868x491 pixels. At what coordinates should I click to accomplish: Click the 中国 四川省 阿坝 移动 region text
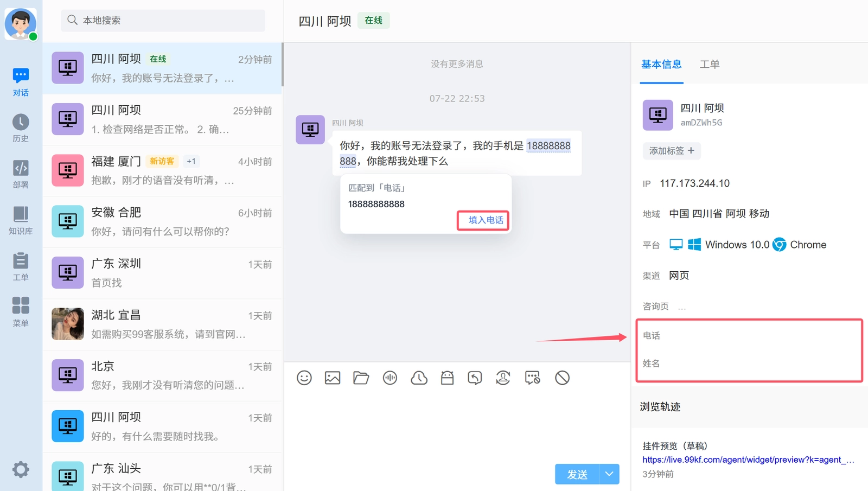(x=719, y=214)
